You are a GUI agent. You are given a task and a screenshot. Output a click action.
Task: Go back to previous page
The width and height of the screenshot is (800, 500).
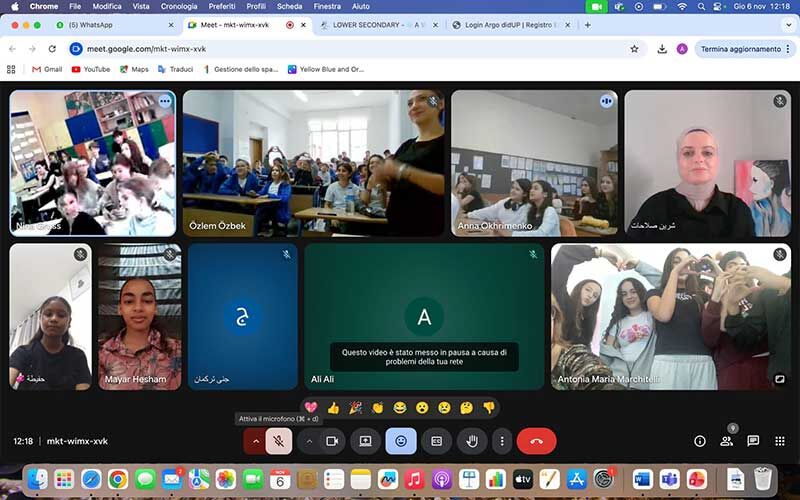click(x=12, y=49)
